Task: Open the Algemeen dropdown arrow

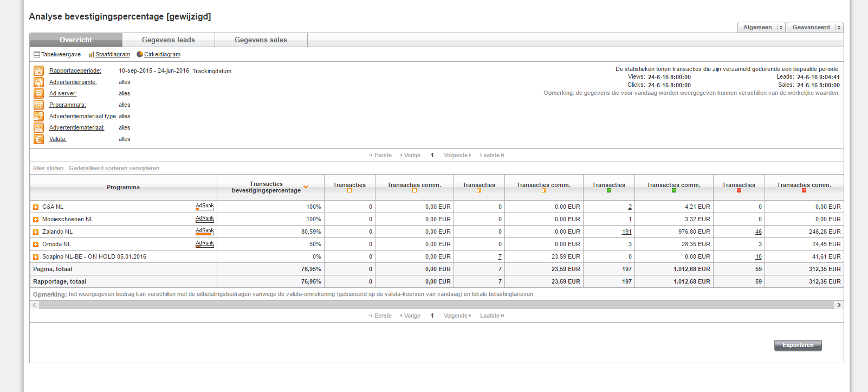Action: pos(781,28)
